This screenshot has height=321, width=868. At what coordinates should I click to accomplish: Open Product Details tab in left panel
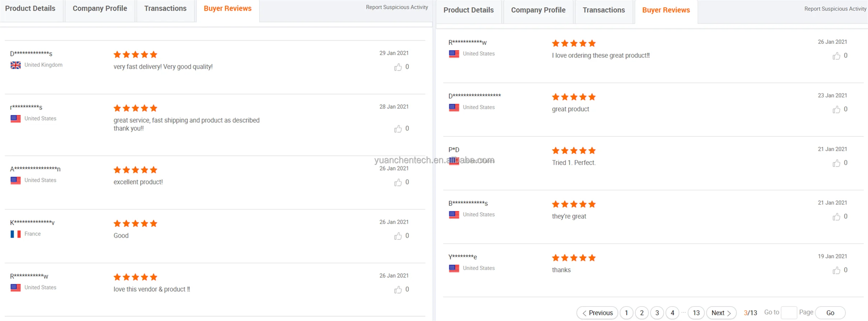30,9
